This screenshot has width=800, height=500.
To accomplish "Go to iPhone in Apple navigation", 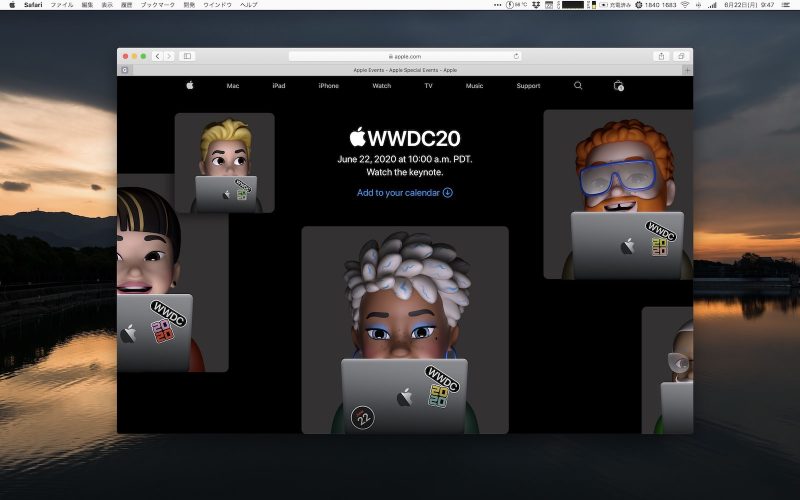I will click(x=329, y=86).
